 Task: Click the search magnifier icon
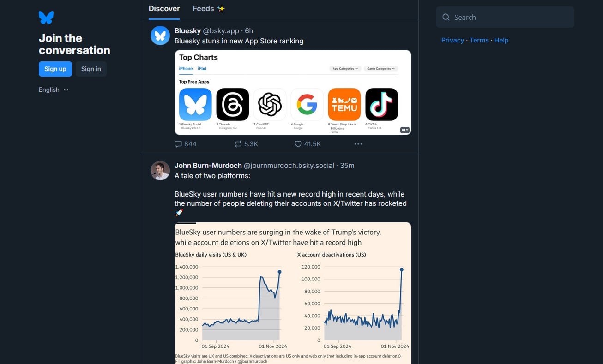point(446,18)
